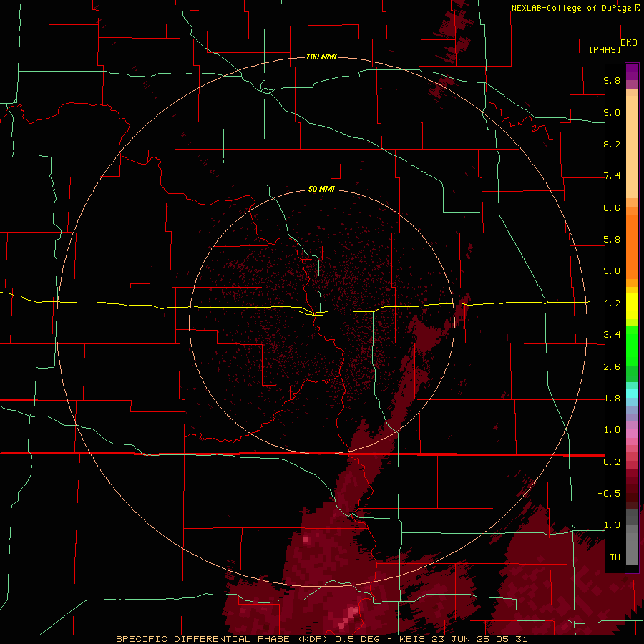
Task: Click the gray segment of color bar
Action: tap(632, 536)
